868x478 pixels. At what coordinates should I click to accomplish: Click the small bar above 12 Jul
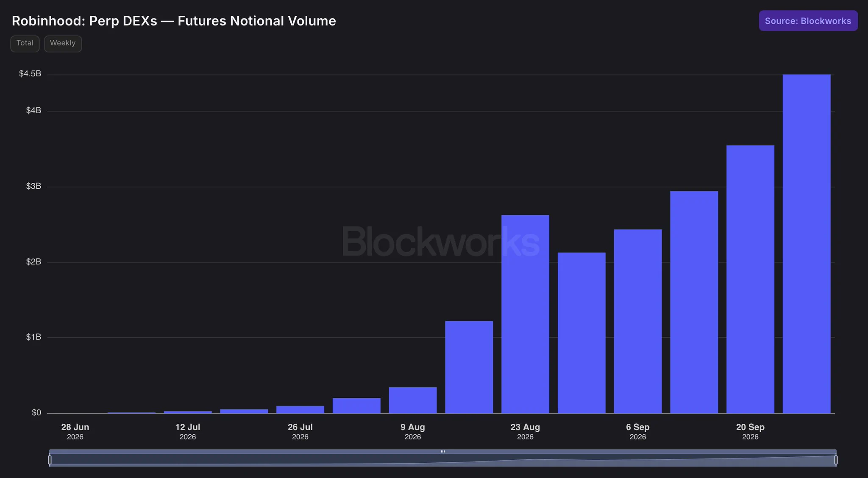188,412
